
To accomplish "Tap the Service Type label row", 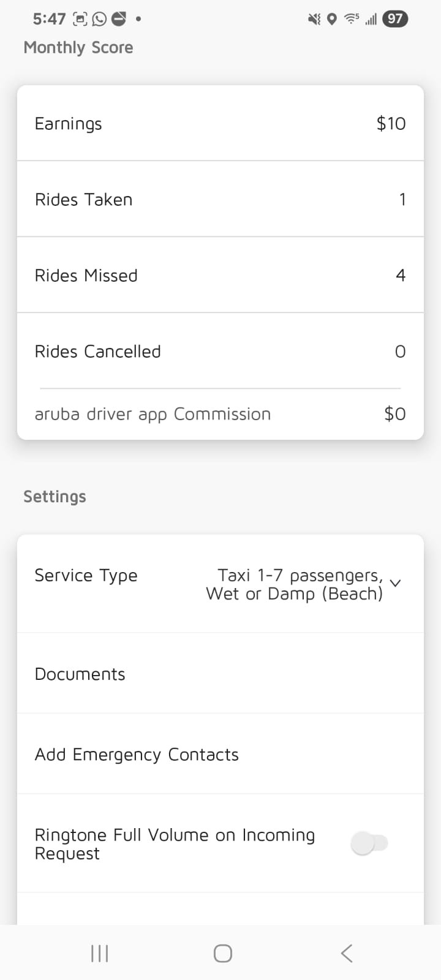I will point(221,584).
